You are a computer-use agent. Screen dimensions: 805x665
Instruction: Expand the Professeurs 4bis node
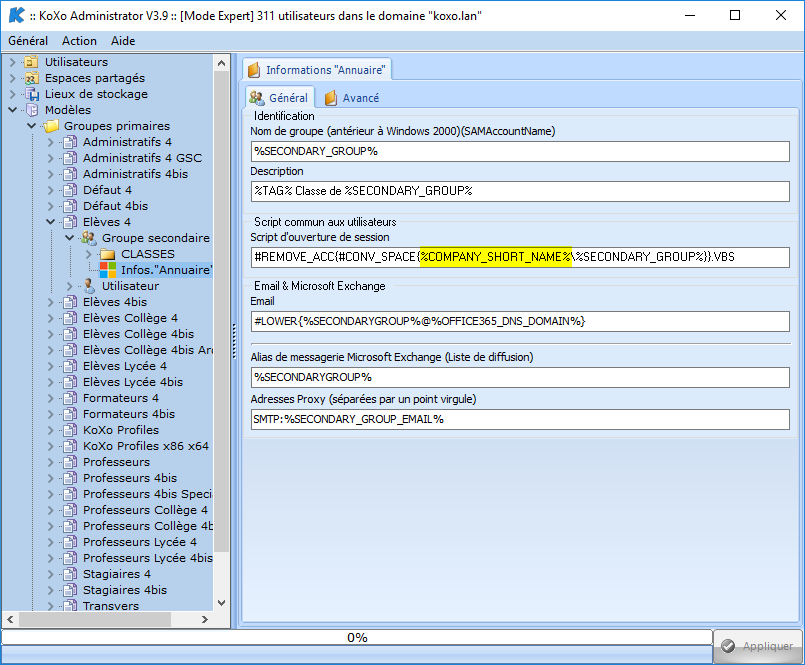(51, 478)
